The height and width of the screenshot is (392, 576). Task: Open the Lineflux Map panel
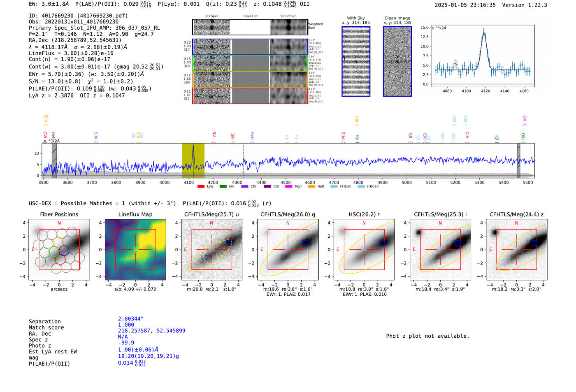[x=135, y=250]
